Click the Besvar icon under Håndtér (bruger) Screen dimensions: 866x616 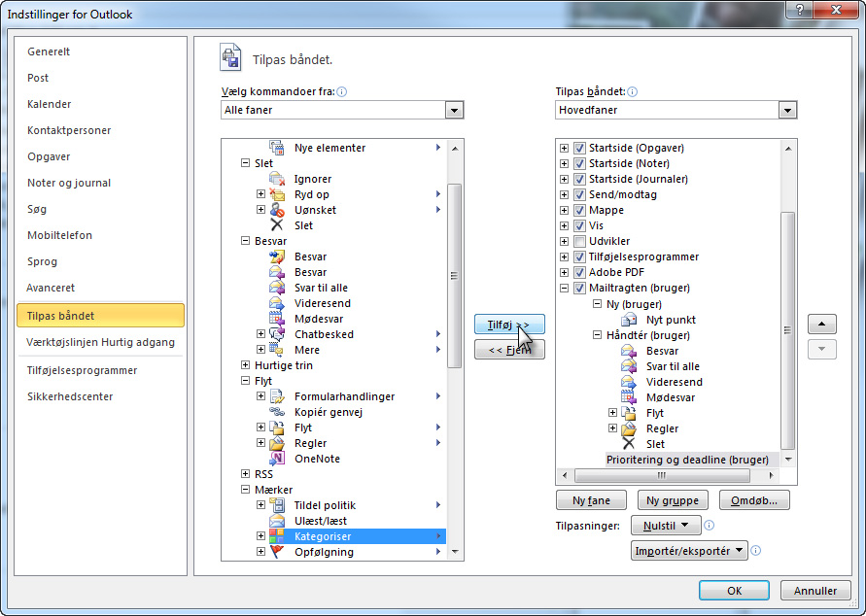click(x=629, y=351)
